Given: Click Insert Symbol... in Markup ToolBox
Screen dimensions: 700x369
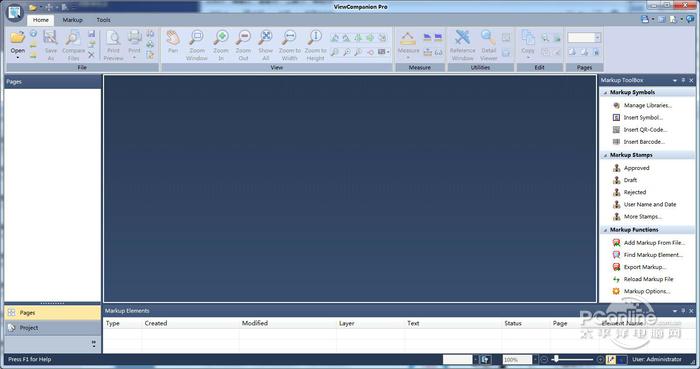Looking at the screenshot, I should [643, 117].
